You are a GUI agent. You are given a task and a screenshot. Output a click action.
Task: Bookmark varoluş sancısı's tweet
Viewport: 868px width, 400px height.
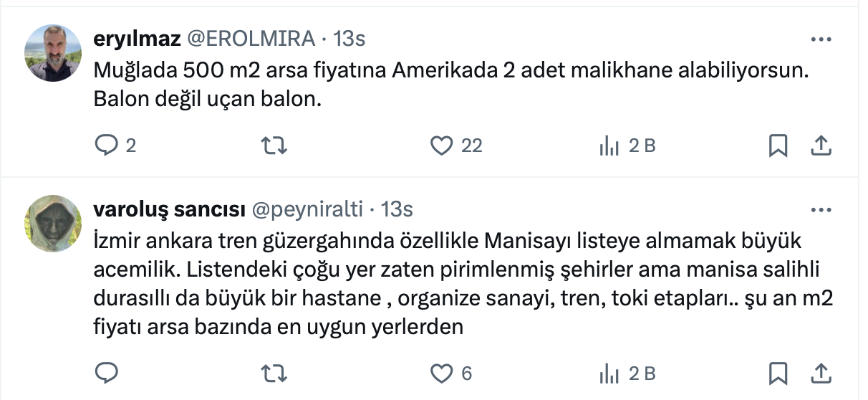click(778, 373)
